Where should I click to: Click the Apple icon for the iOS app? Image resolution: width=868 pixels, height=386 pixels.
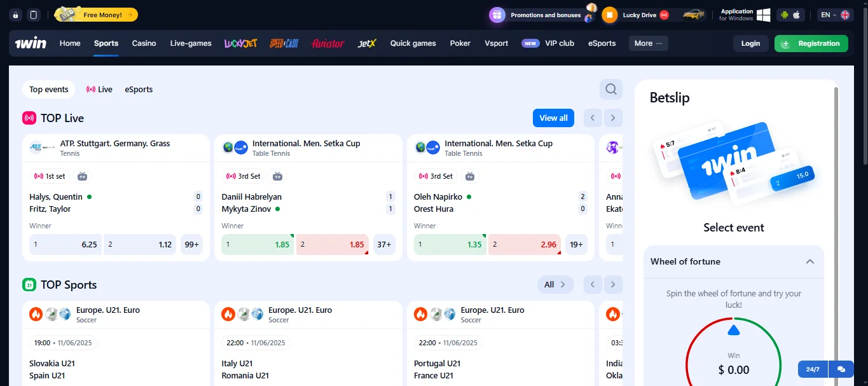coord(796,14)
